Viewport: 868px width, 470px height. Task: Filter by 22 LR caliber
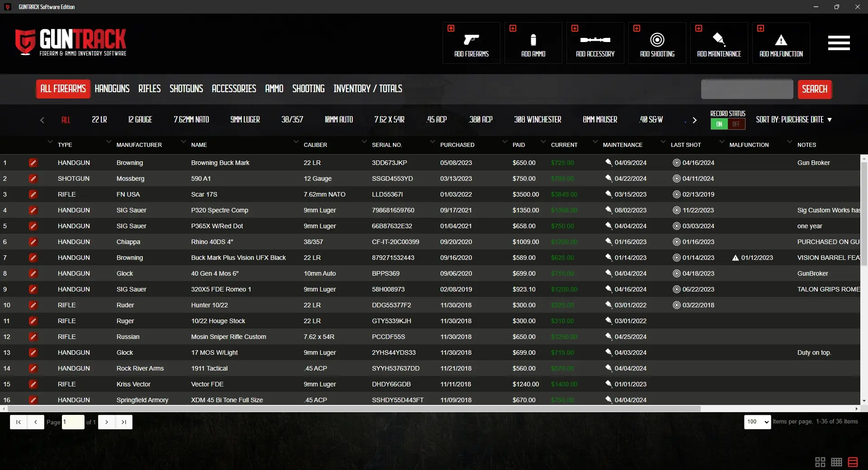click(99, 120)
